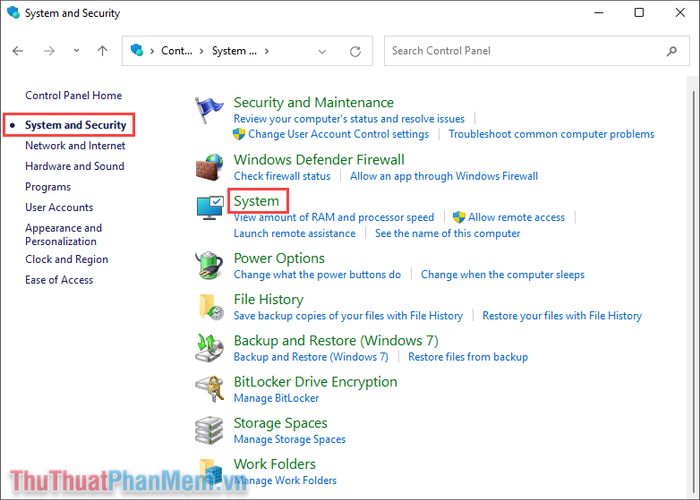The image size is (700, 500).
Task: Open See the name of this computer
Action: pos(447,233)
